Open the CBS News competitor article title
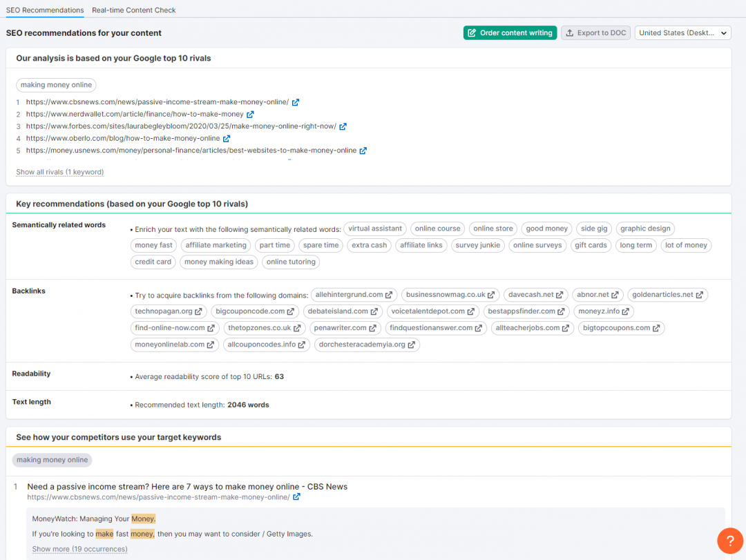Screen dimensions: 746x560 click(x=187, y=487)
